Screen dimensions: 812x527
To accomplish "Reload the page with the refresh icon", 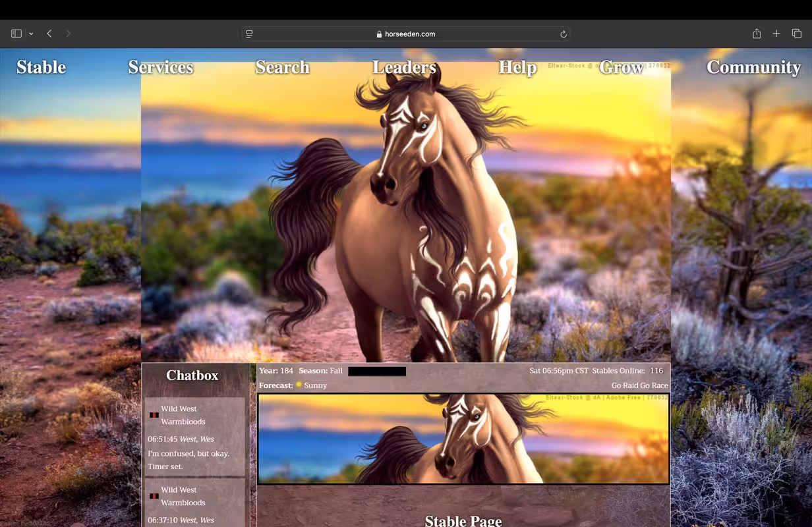I will (x=563, y=34).
